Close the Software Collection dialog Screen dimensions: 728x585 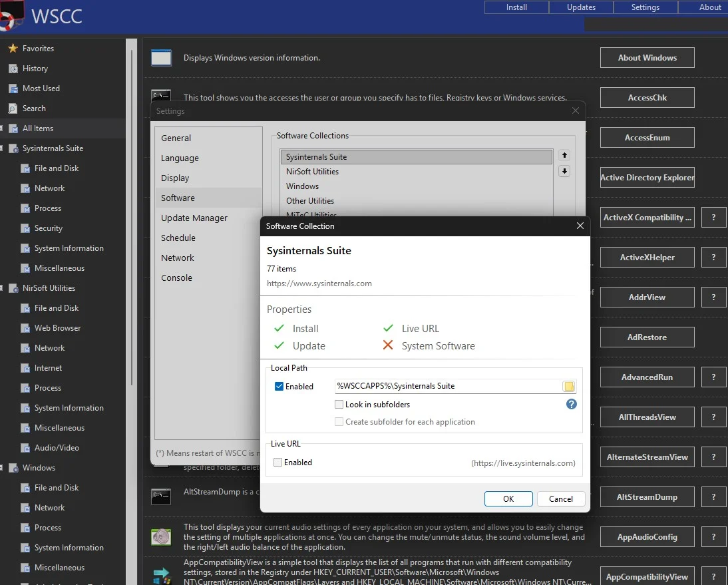[580, 226]
